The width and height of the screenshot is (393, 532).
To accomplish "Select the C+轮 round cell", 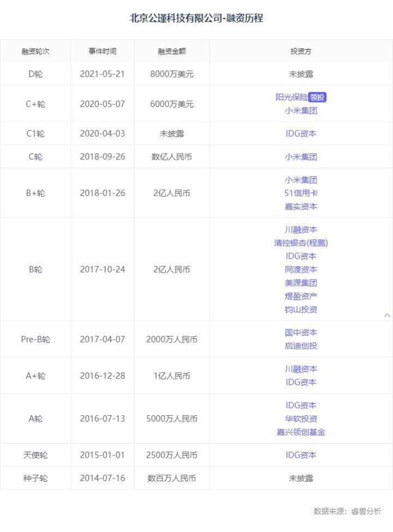I will [35, 104].
